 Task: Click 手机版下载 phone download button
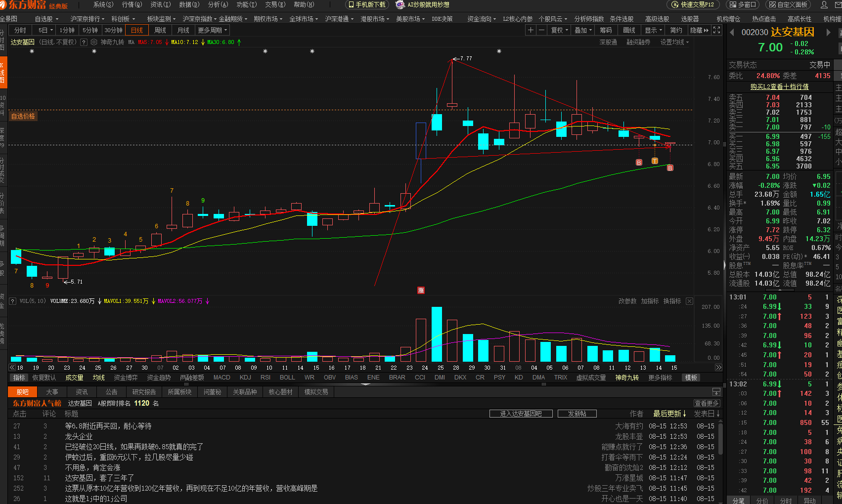coord(367,4)
